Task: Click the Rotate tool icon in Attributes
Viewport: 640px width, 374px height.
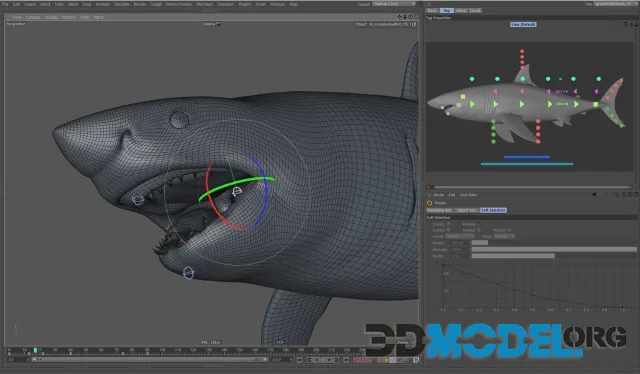Action: click(x=429, y=203)
